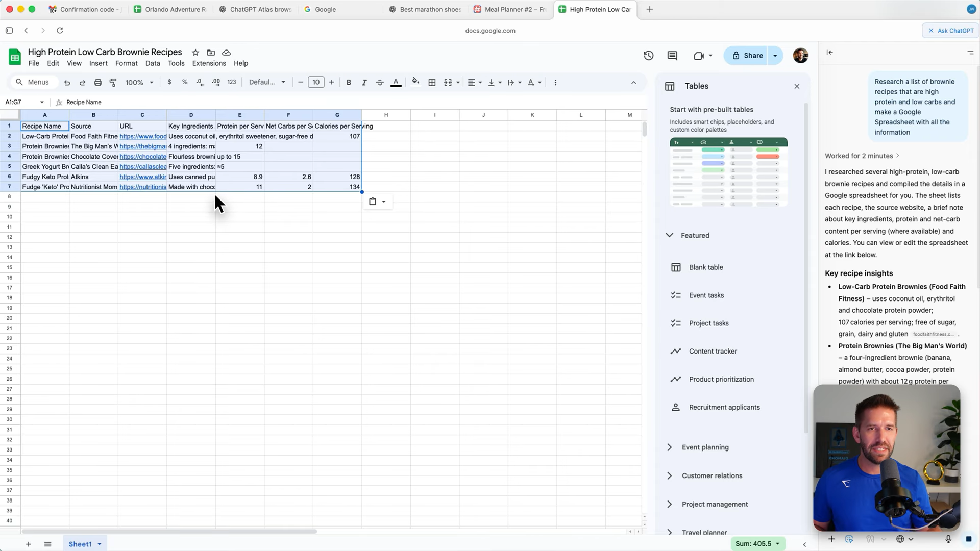Click the cell borders icon
The width and height of the screenshot is (980, 551).
click(x=432, y=82)
